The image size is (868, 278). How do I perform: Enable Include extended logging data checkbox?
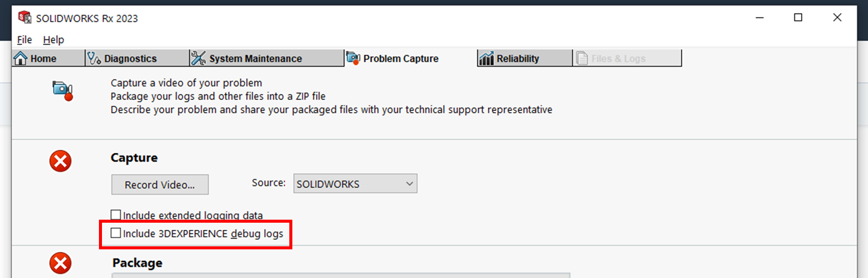[x=116, y=215]
